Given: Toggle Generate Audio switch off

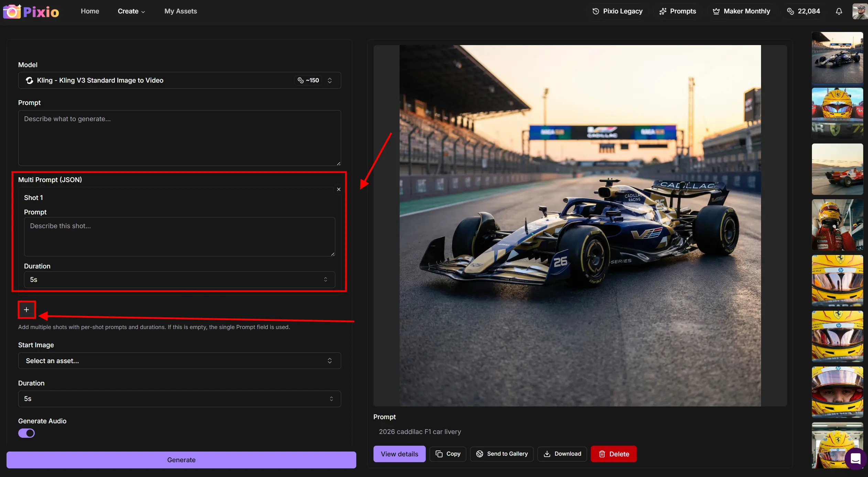Looking at the screenshot, I should pos(26,433).
